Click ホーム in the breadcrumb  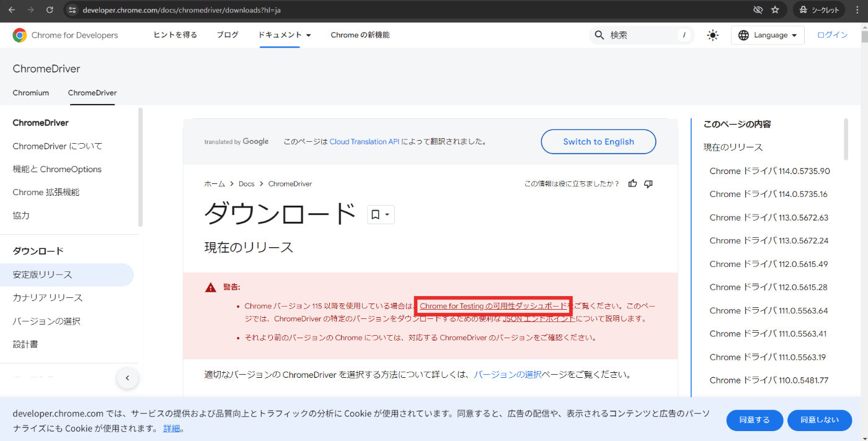click(x=215, y=184)
